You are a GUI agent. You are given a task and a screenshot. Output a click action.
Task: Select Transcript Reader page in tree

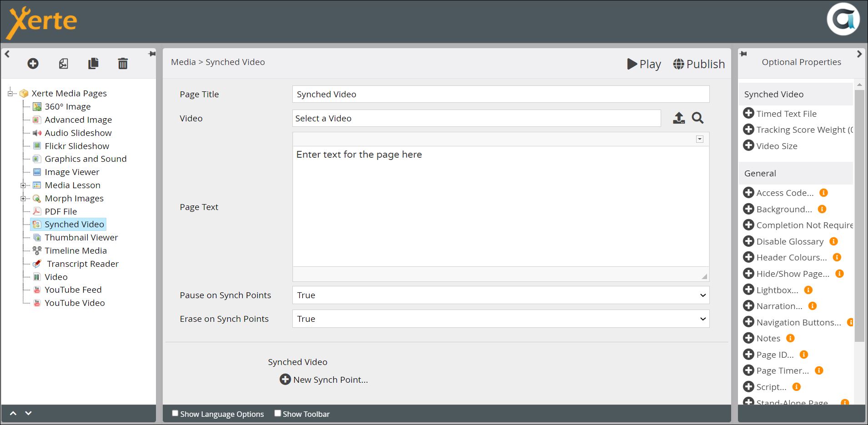pyautogui.click(x=82, y=264)
